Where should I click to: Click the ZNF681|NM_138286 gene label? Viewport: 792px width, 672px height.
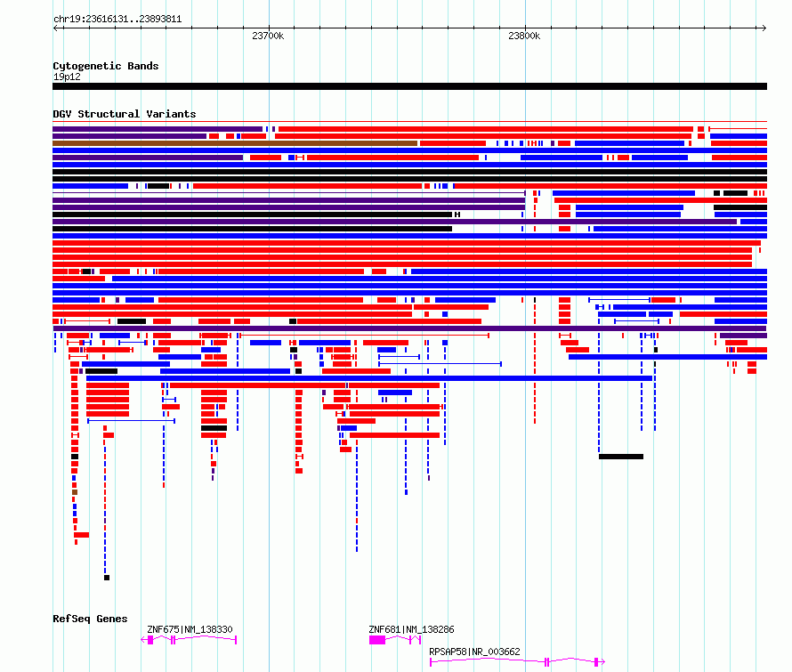(411, 629)
